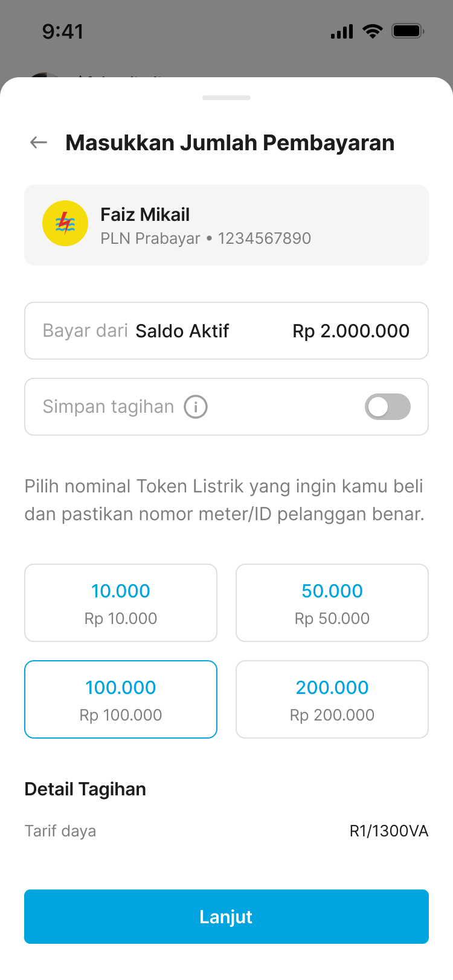The width and height of the screenshot is (453, 980).
Task: Open the Simpan tagihan info icon
Action: click(x=196, y=407)
